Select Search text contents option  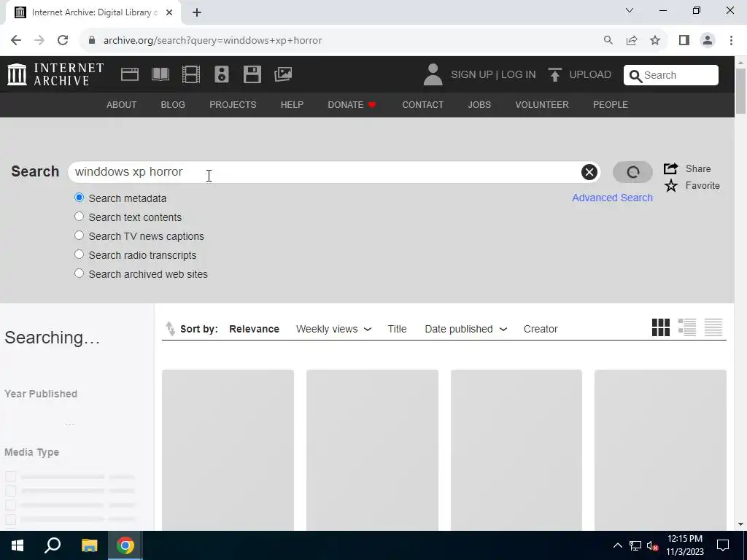[79, 217]
